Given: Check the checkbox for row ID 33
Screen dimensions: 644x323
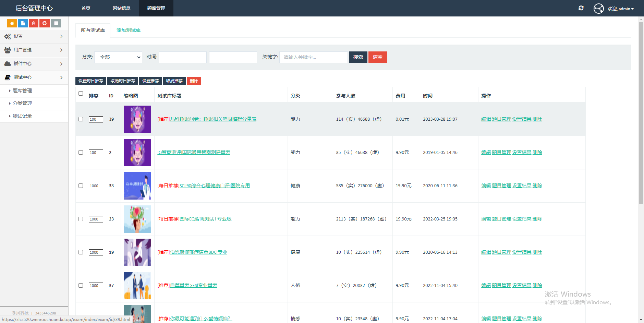Looking at the screenshot, I should tap(81, 186).
